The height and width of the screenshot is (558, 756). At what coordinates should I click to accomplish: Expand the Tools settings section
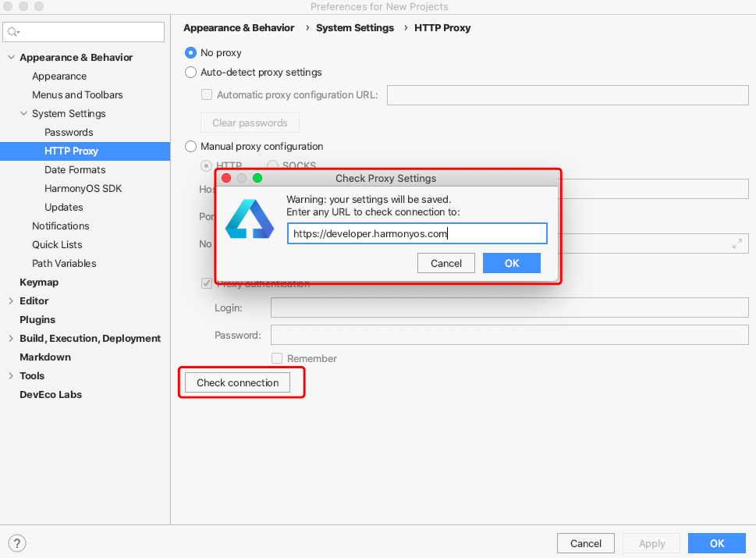coord(11,375)
